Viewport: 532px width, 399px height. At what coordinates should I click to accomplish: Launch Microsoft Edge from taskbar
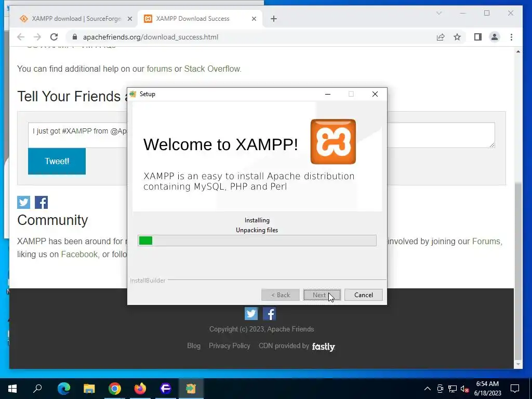coord(63,389)
